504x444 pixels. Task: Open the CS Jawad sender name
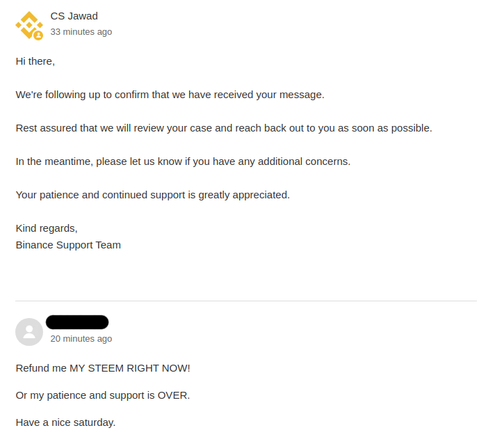pos(74,16)
